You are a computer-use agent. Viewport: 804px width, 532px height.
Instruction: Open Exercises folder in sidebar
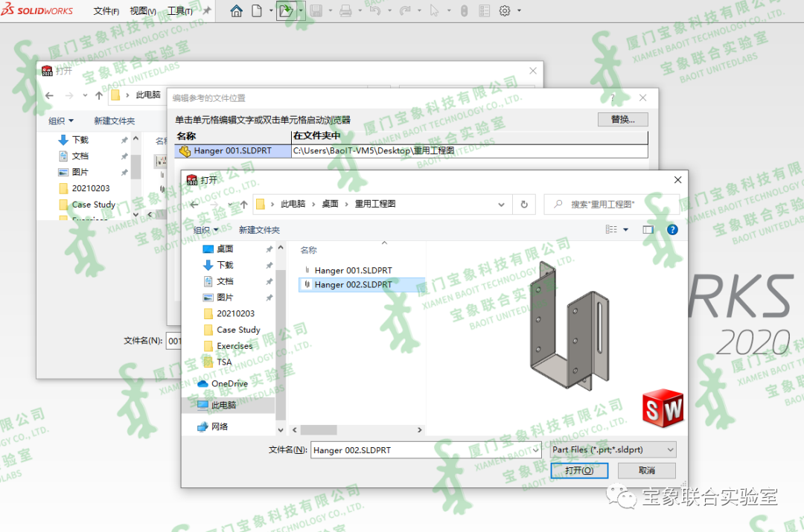pyautogui.click(x=234, y=346)
